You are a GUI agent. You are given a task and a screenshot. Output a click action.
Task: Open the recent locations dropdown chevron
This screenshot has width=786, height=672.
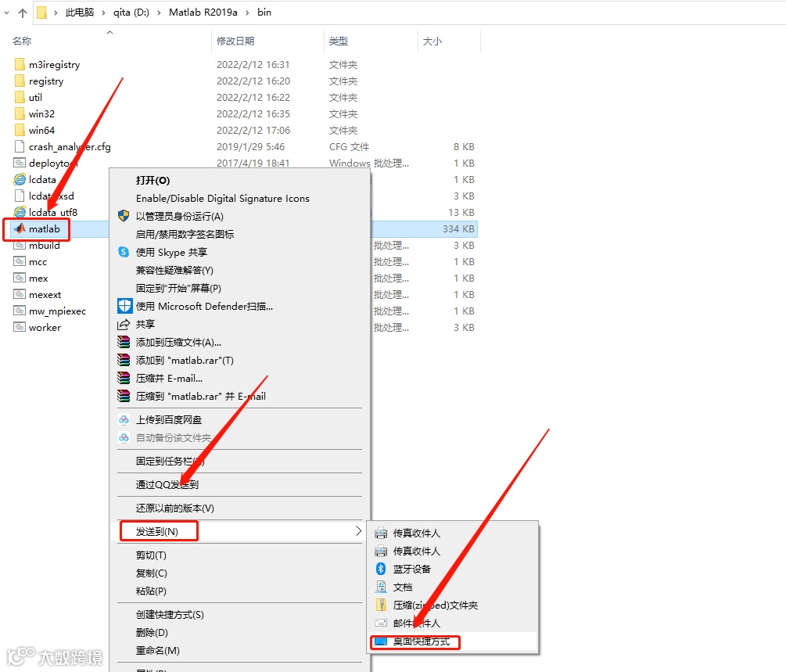point(6,13)
